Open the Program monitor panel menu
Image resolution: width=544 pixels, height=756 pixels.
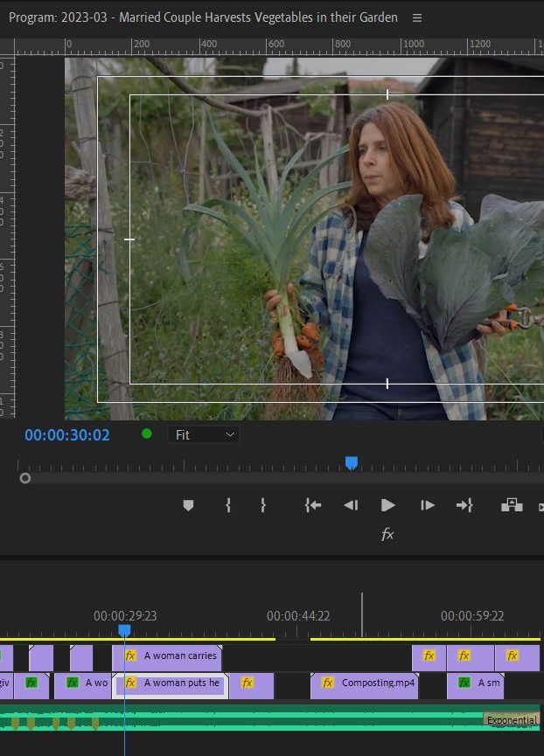click(417, 17)
